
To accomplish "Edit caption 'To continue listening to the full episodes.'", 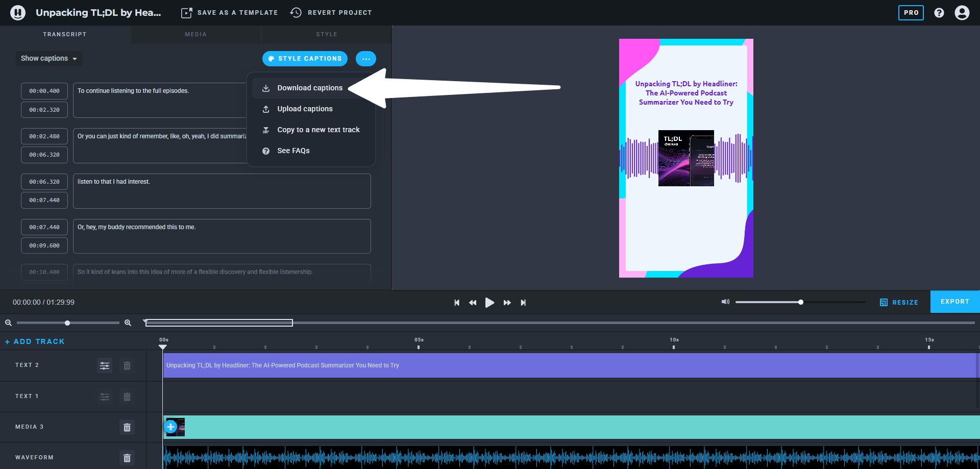I will coord(160,100).
